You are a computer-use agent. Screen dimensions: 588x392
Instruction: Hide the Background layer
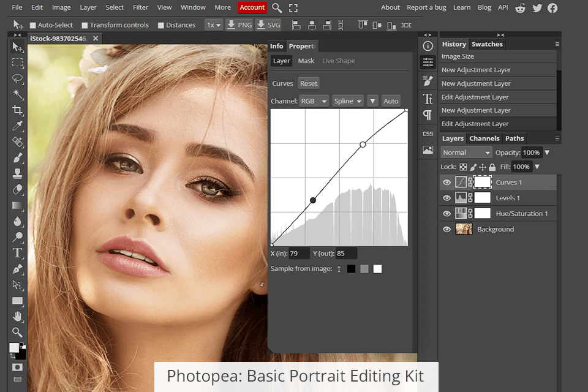coord(447,229)
